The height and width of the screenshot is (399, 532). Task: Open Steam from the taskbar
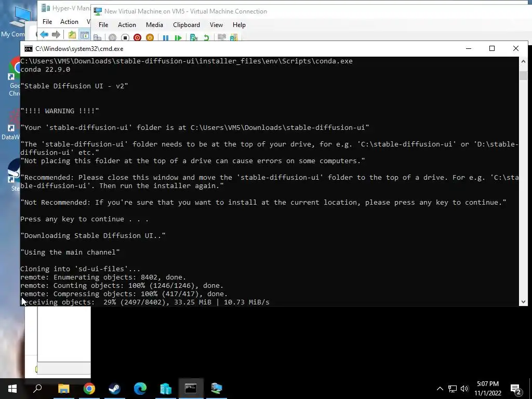tap(114, 389)
